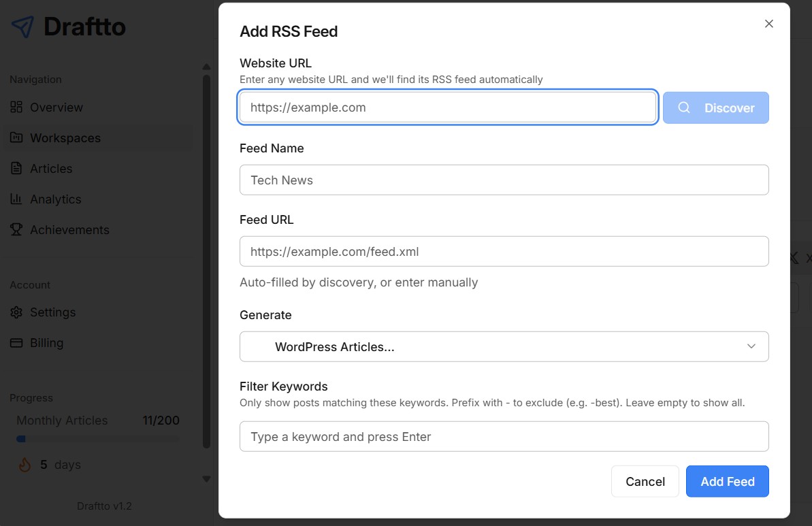Open the Generate dropdown
Image resolution: width=812 pixels, height=526 pixels.
(504, 346)
